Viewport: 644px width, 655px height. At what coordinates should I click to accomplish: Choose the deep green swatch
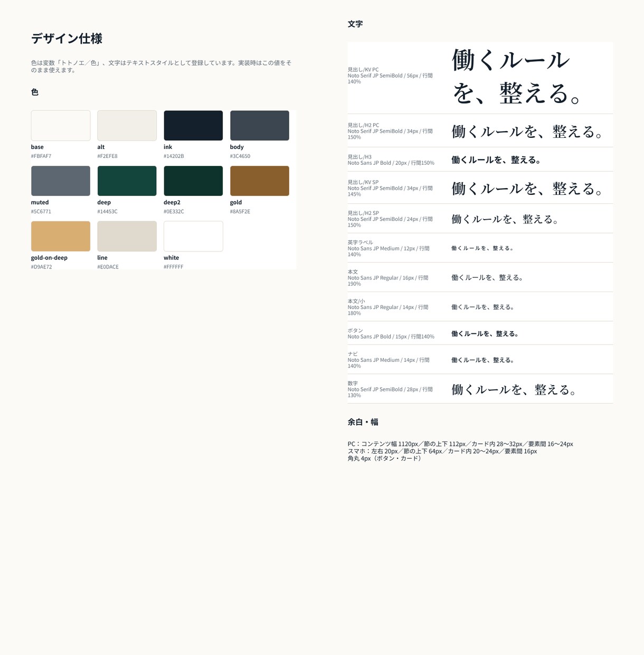click(x=127, y=181)
